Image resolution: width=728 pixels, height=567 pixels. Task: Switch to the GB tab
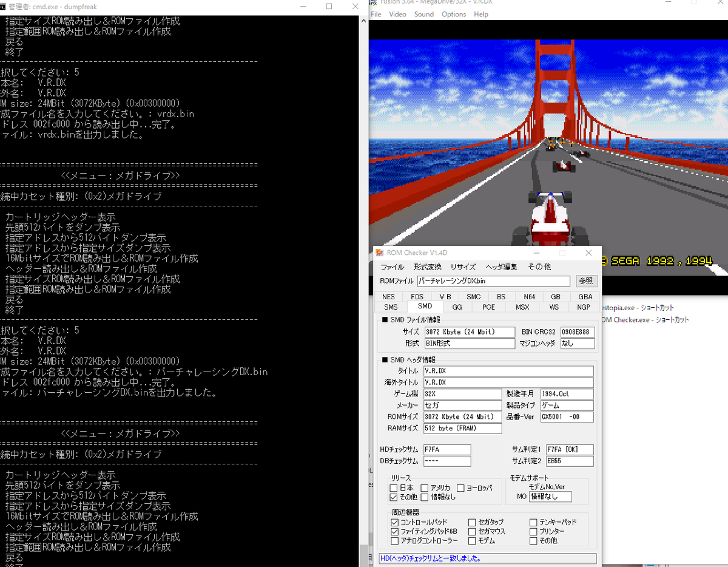pyautogui.click(x=556, y=297)
